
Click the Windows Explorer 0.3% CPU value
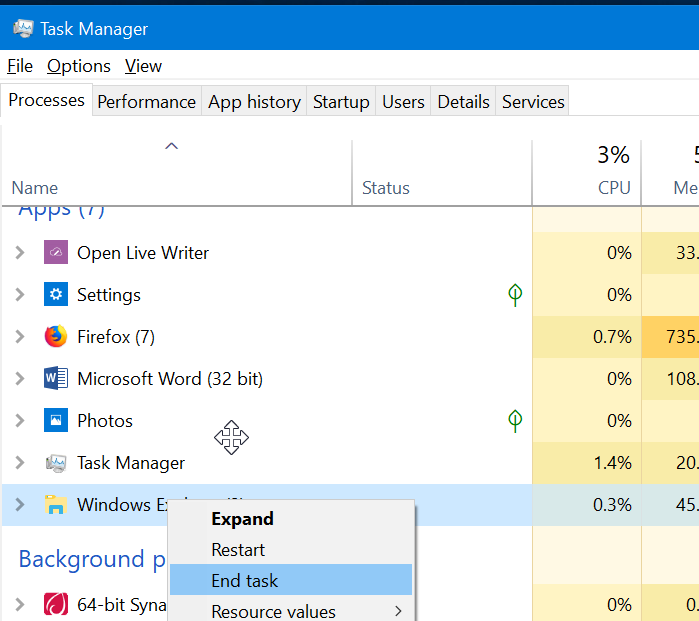(x=612, y=505)
